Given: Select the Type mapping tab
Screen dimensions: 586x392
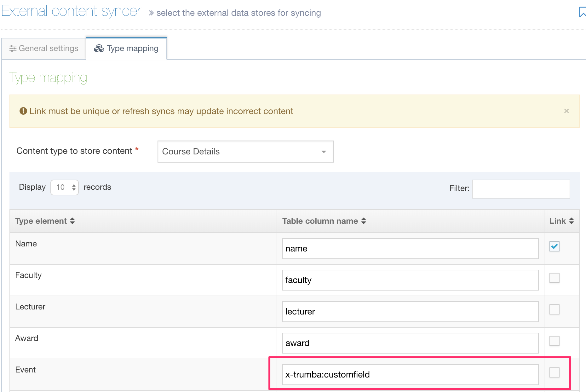Looking at the screenshot, I should [x=126, y=49].
